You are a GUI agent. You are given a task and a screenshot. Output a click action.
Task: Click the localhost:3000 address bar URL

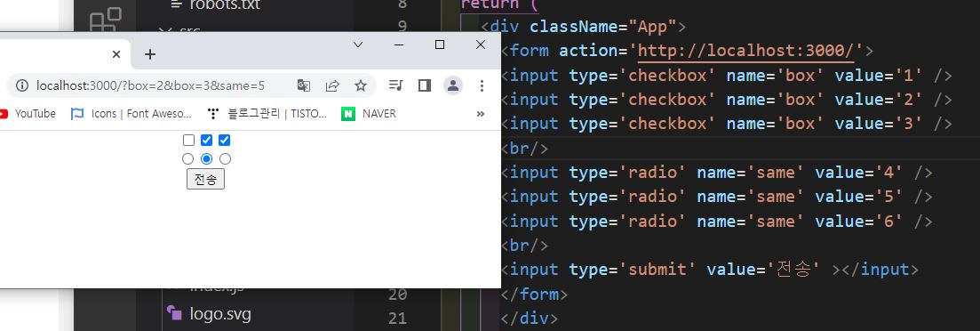tap(151, 85)
